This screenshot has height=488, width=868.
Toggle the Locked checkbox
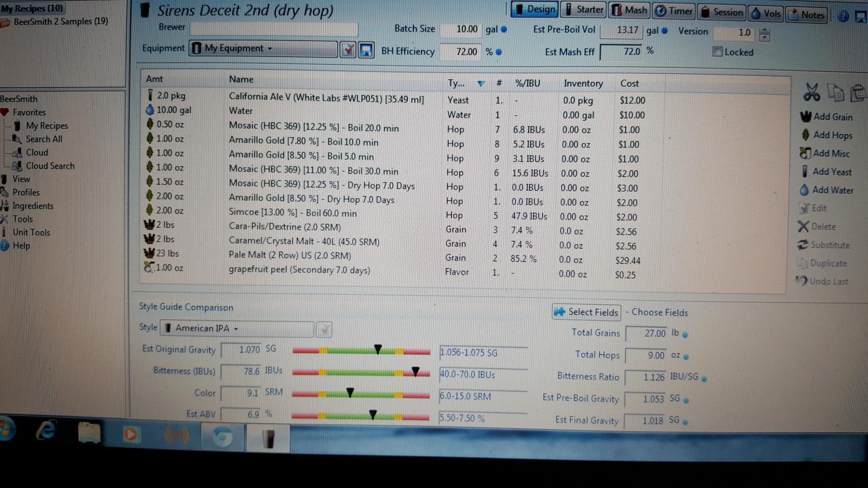tap(717, 52)
